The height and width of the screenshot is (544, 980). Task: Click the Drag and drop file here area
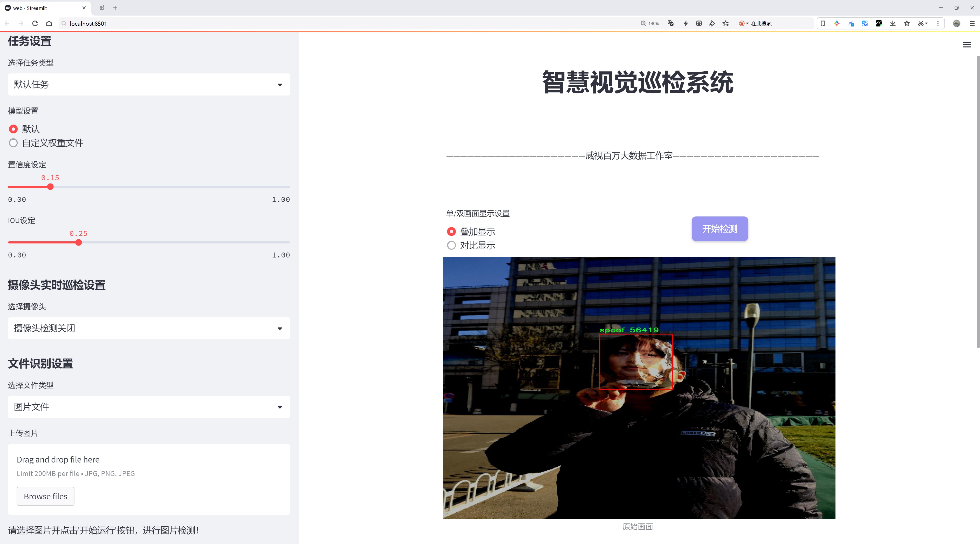(149, 479)
